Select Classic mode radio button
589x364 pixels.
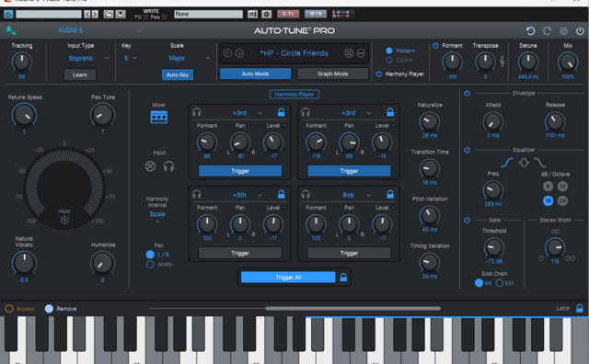click(x=389, y=60)
